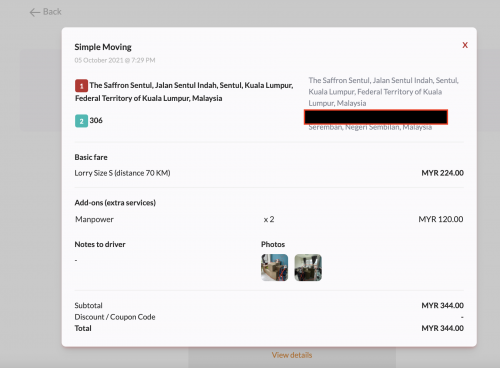
Task: Select destination text 306
Action: 96,120
